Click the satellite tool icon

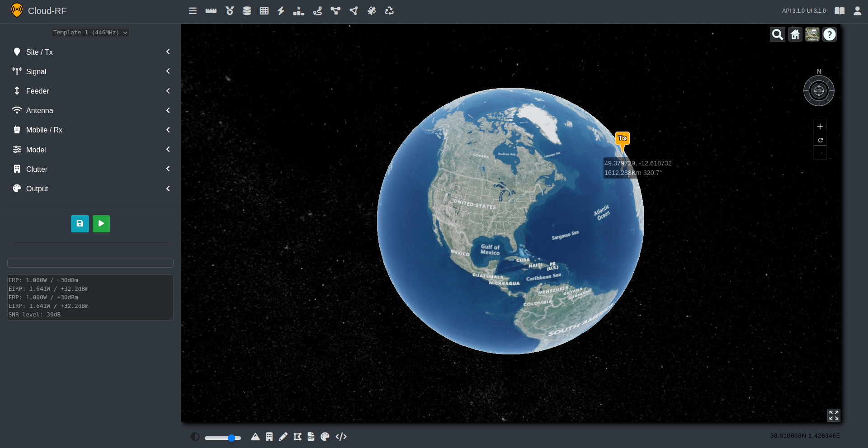click(x=372, y=11)
